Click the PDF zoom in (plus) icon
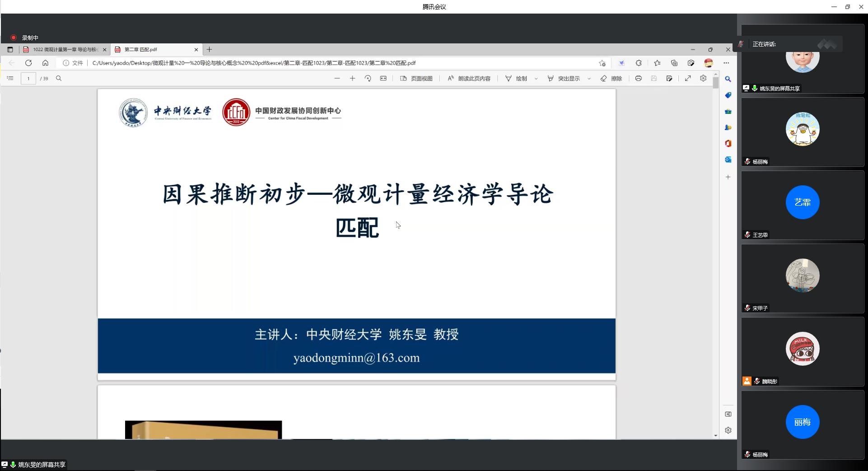The width and height of the screenshot is (868, 471). [x=352, y=78]
